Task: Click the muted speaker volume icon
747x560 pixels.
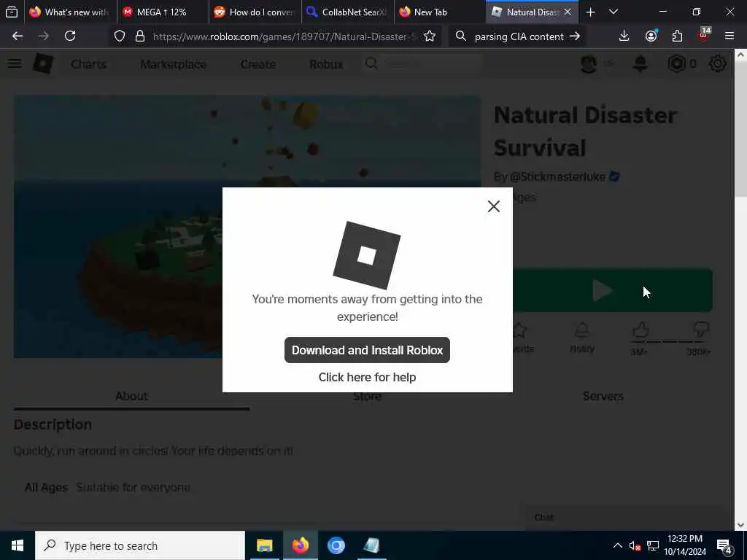Action: tap(634, 545)
